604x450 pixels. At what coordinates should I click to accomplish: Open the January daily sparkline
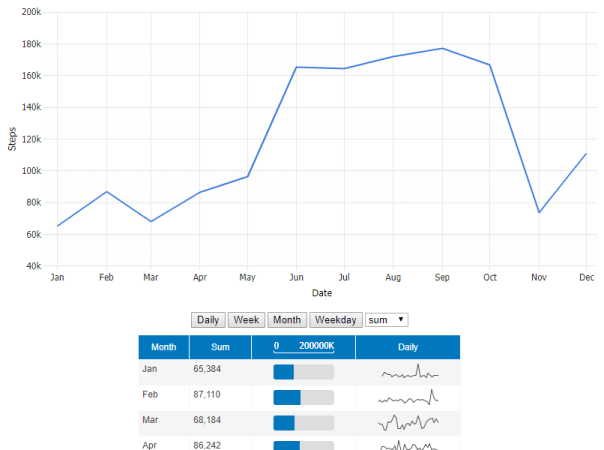[408, 372]
